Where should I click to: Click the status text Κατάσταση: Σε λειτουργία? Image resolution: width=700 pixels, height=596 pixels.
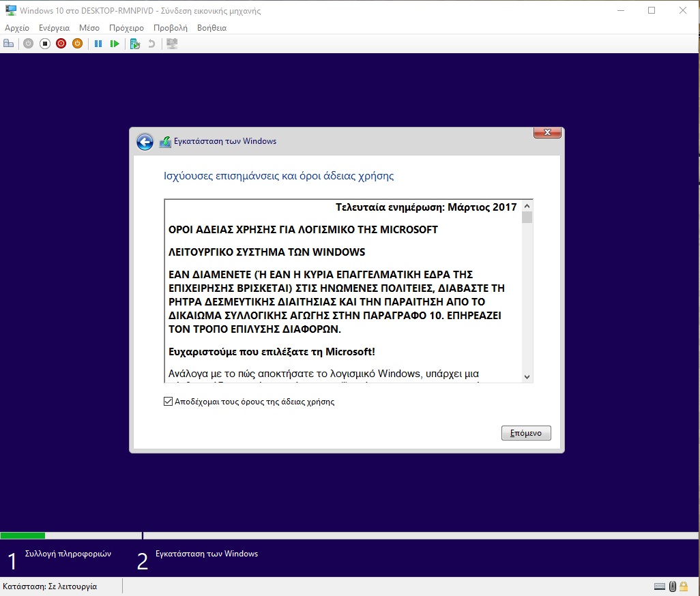(50, 586)
